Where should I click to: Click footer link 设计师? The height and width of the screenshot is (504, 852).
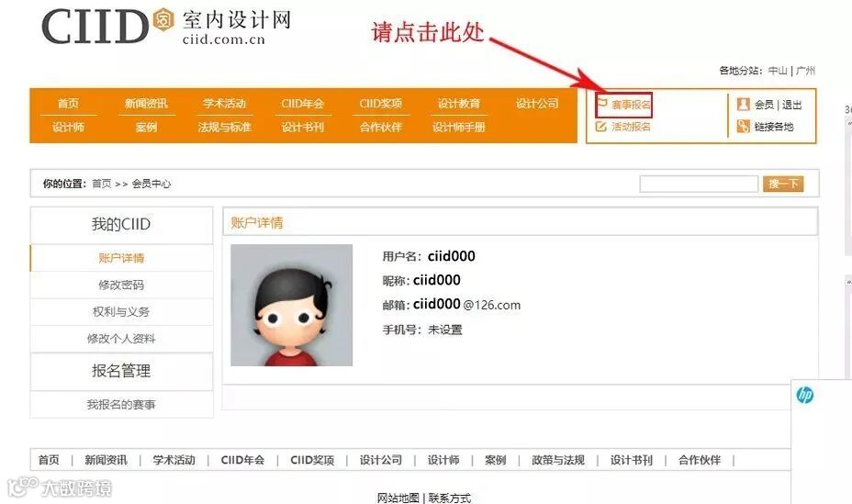pos(443,460)
